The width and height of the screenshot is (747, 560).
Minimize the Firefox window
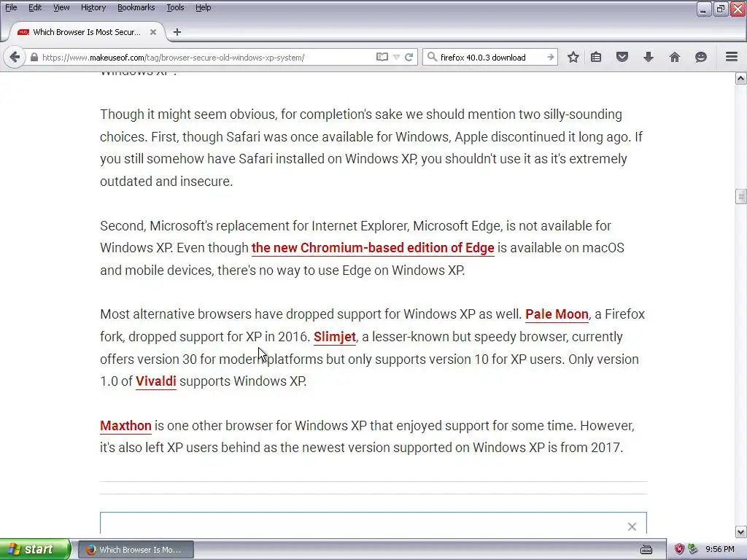click(x=703, y=9)
